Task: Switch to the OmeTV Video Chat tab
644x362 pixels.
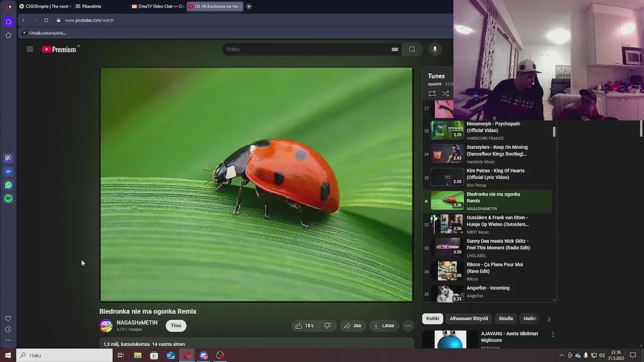Action: click(x=158, y=7)
